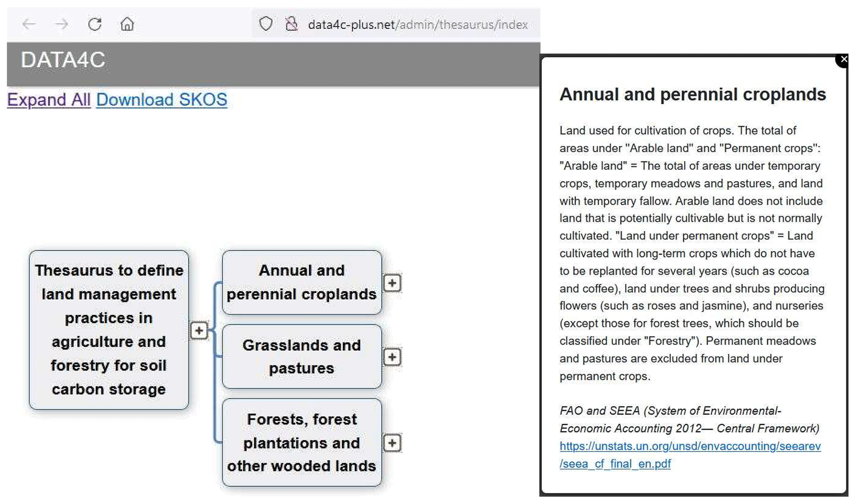Close the Annual and perennial croplands popup
This screenshot has height=504, width=856.
pos(843,60)
